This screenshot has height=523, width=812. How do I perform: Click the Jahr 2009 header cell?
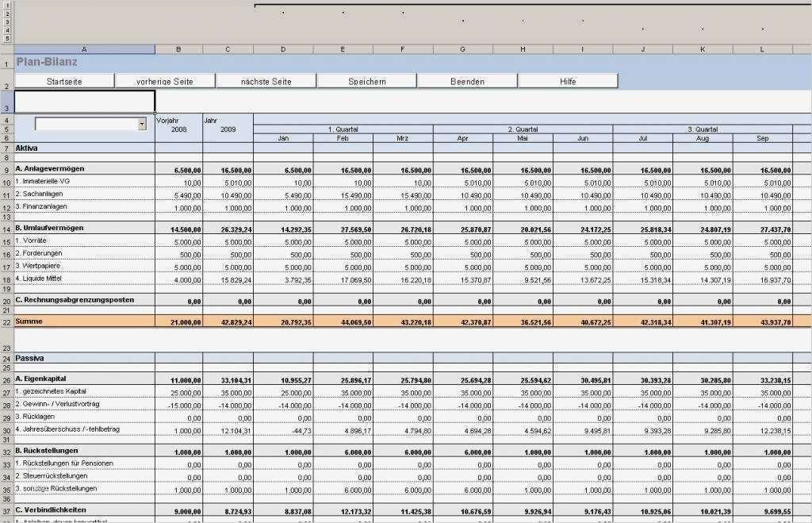[228, 125]
